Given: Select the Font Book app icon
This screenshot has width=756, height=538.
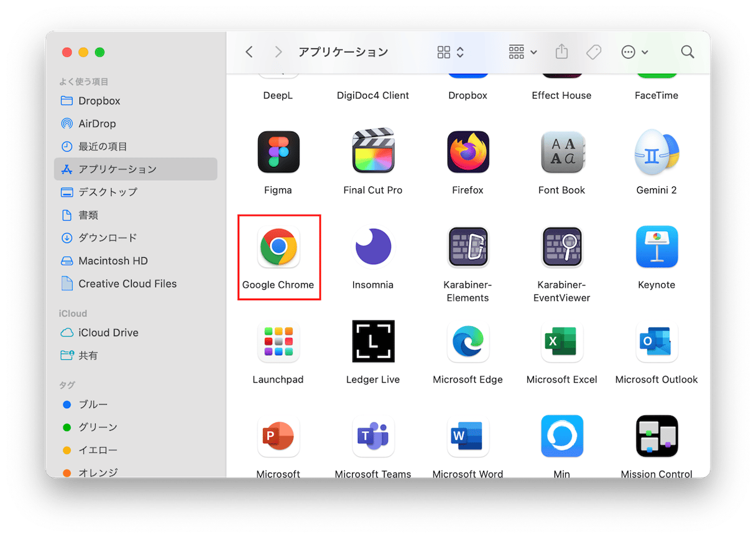Looking at the screenshot, I should coord(562,152).
